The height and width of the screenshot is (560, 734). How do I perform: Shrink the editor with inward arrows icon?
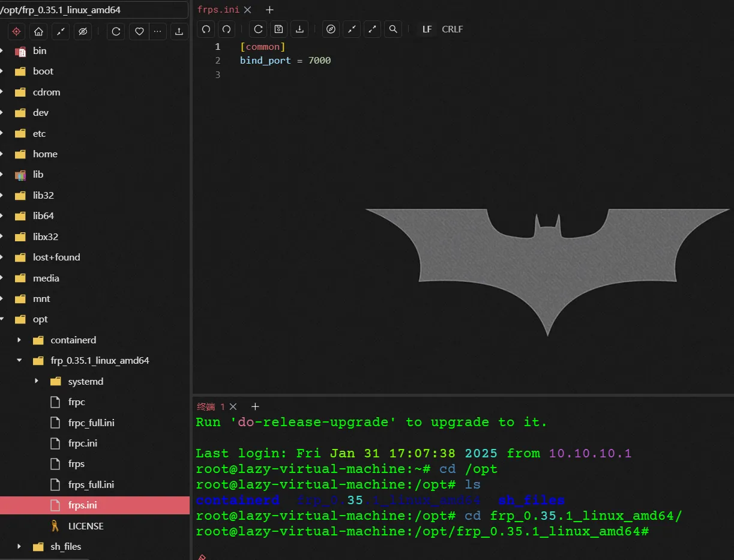pyautogui.click(x=352, y=29)
